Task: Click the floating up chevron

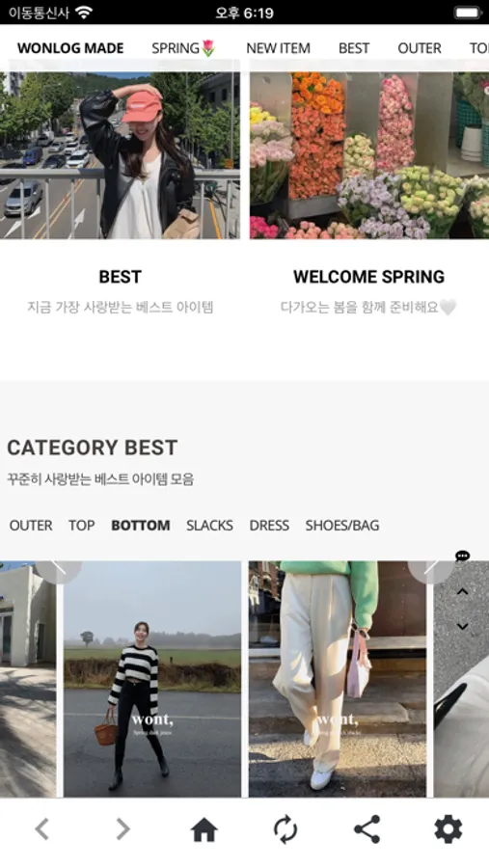Action: pyautogui.click(x=462, y=592)
